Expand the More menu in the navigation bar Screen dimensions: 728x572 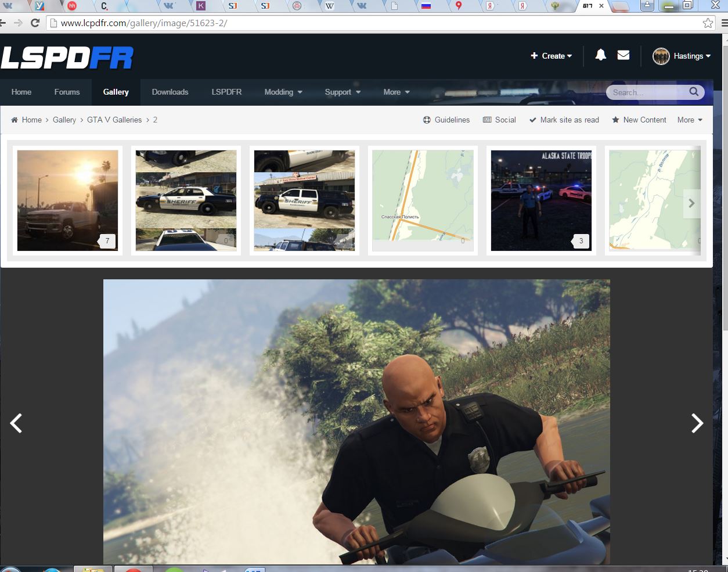tap(397, 92)
